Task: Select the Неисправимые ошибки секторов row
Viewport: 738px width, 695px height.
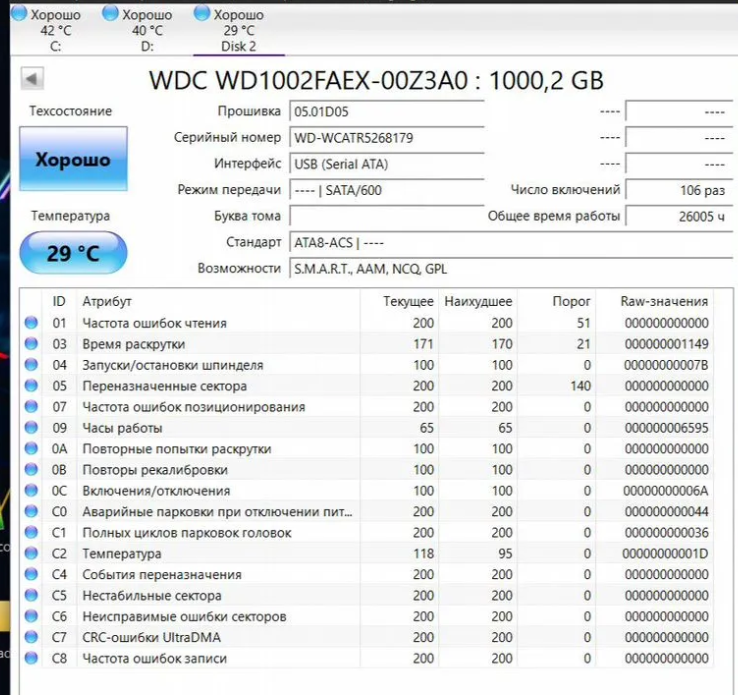Action: [367, 616]
